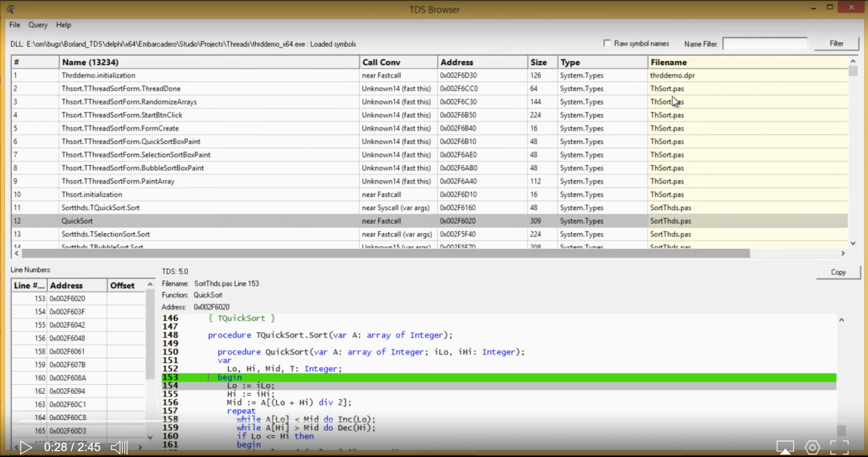Click the Copy button

(x=838, y=272)
